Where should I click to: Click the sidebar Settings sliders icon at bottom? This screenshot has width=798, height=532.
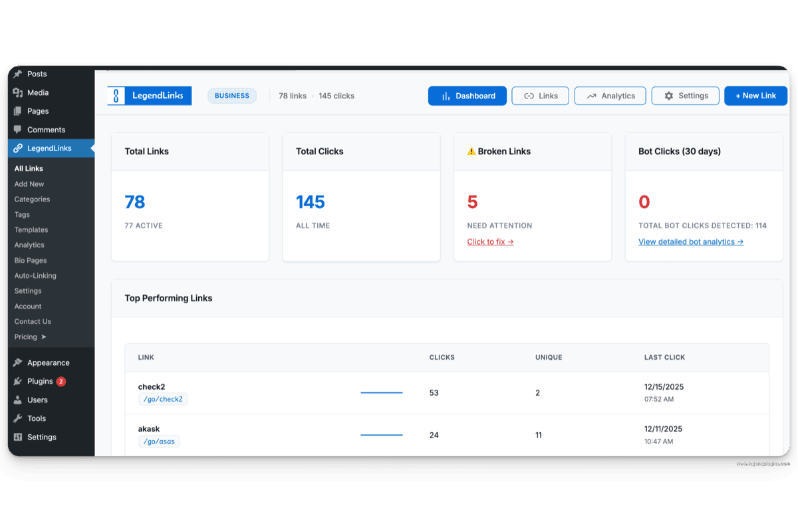coord(18,437)
